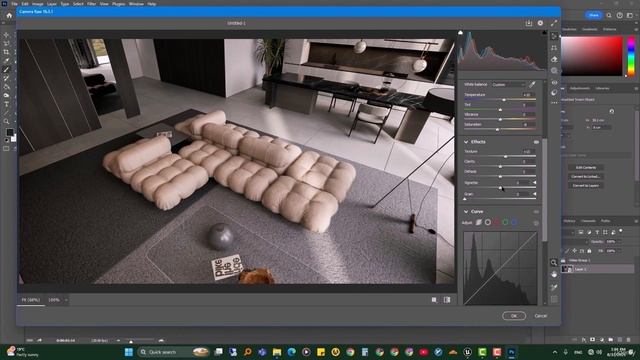Toggle Curve panel visibility eye
Image resolution: width=640 pixels, height=360 pixels.
tap(536, 212)
